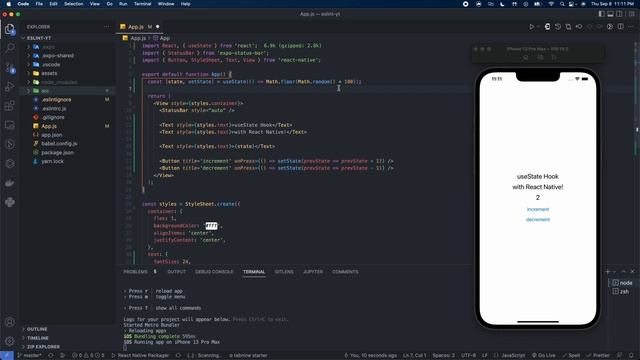Viewport: 640px width, 360px height.
Task: Switch to the COMMENTS panel tab
Action: 345,271
